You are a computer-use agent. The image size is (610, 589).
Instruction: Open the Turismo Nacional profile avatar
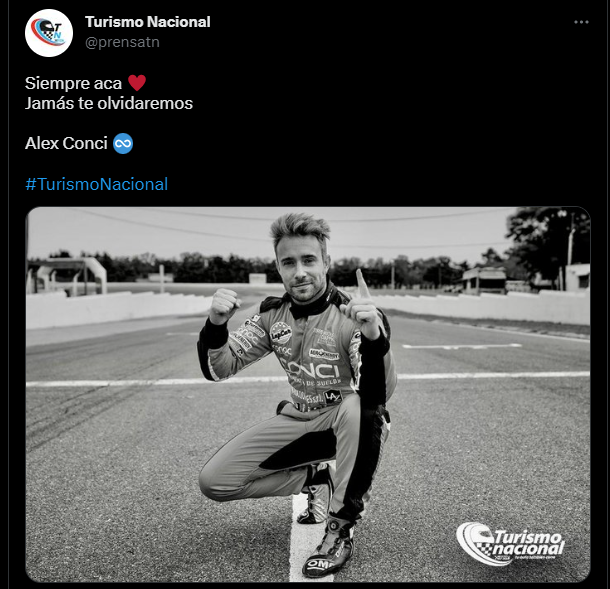tap(49, 33)
